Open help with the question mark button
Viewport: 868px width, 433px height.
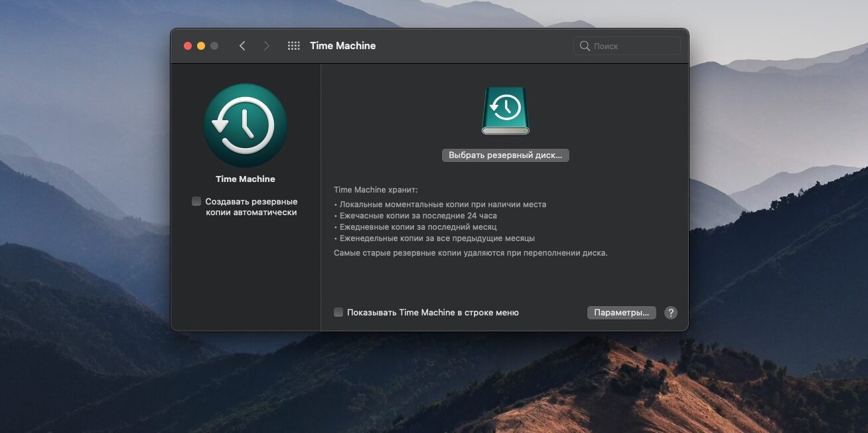point(671,313)
